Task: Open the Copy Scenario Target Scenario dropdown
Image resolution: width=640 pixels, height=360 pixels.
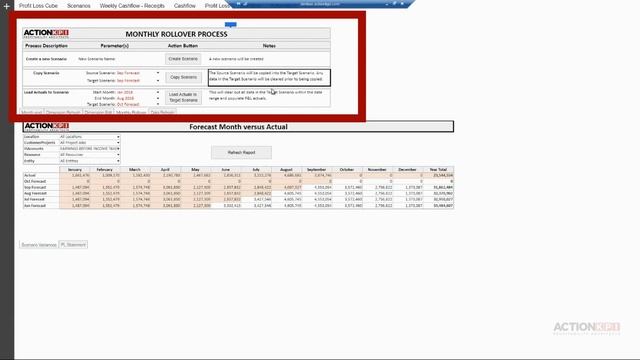Action: (158, 80)
